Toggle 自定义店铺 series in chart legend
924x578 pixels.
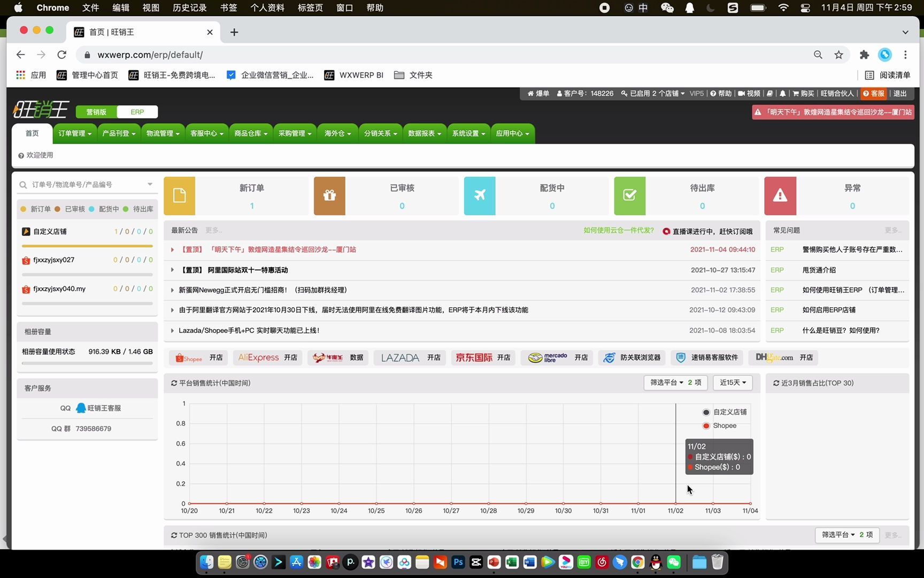725,412
